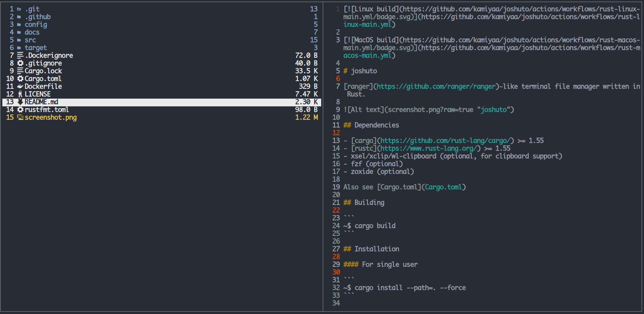This screenshot has width=644, height=314.
Task: Click the folder icon beside .git
Action: tap(19, 9)
